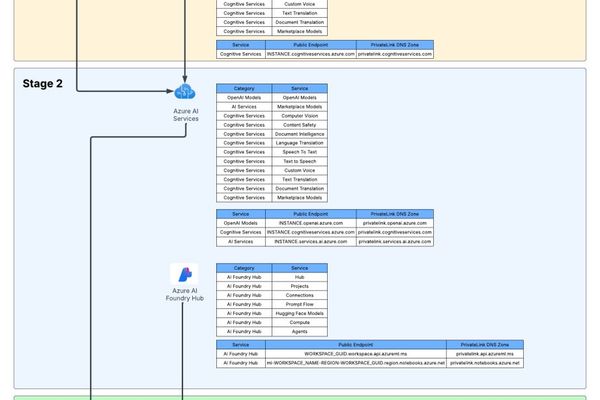Click the Azure AI Foundry Hub icon
The height and width of the screenshot is (400, 600).
tap(184, 274)
